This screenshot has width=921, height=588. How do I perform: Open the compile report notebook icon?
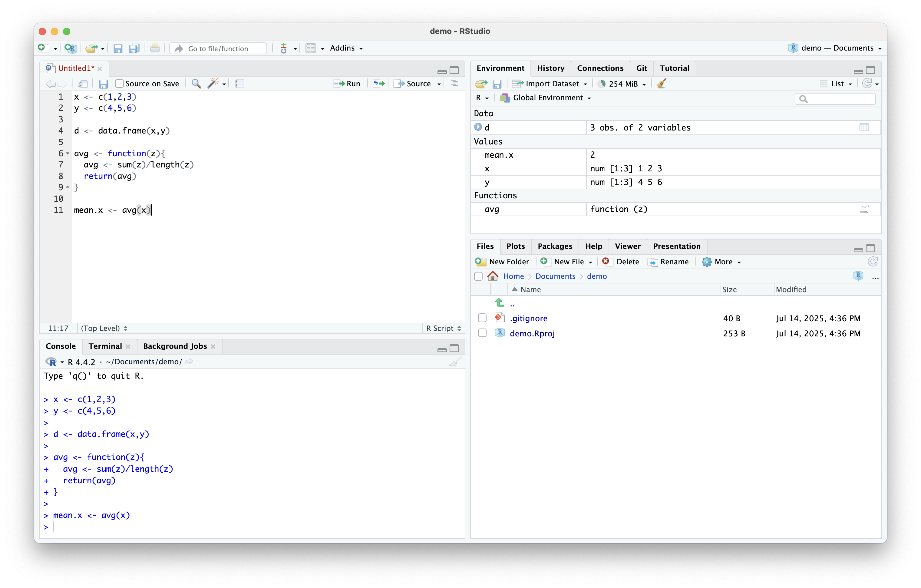click(239, 83)
